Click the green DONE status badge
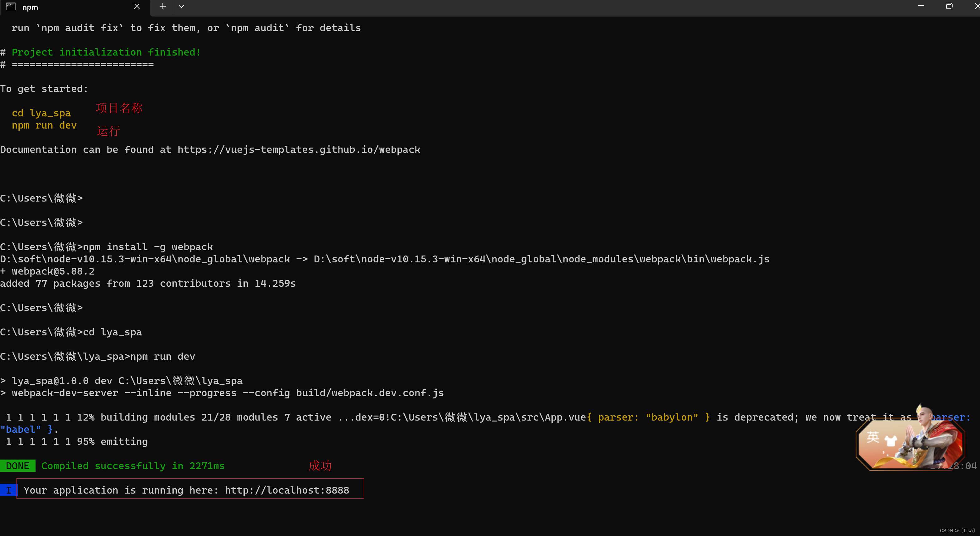Image resolution: width=980 pixels, height=536 pixels. pyautogui.click(x=17, y=466)
